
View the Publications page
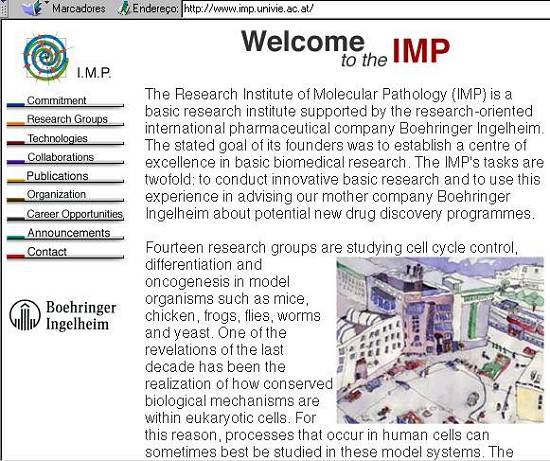[57, 176]
